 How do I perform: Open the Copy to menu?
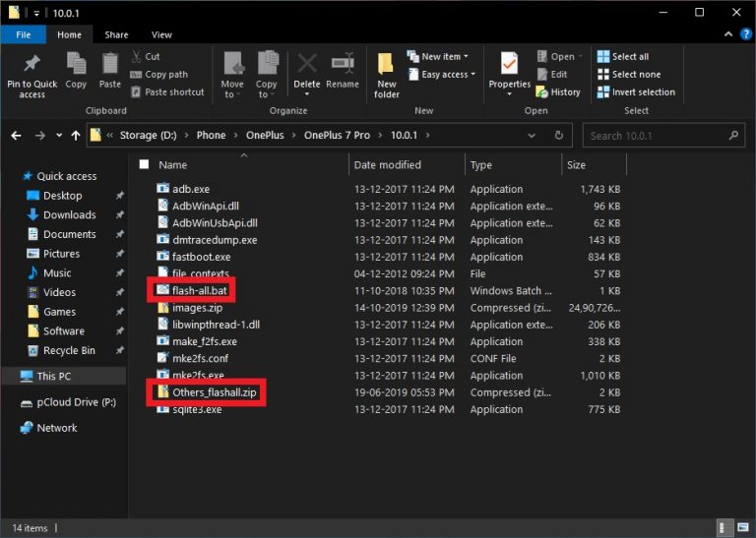tap(266, 76)
